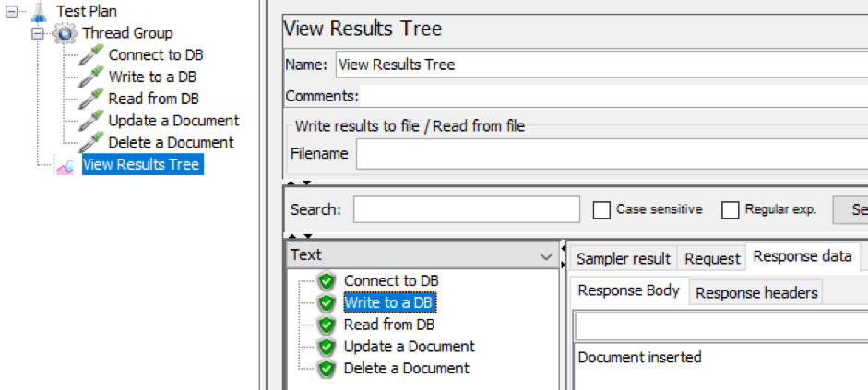
Task: Switch to the Sampler result tab
Action: 624,259
